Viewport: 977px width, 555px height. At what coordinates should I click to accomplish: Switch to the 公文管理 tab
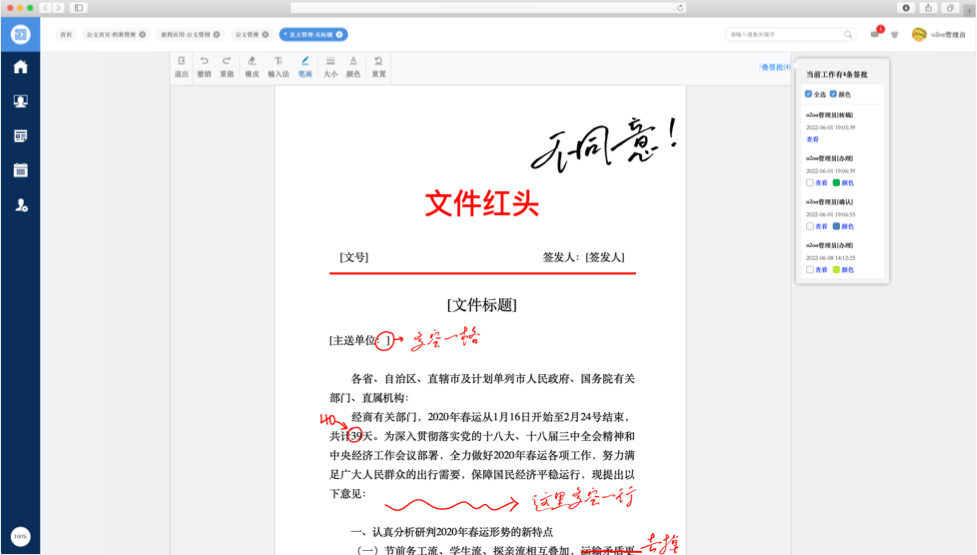click(246, 35)
